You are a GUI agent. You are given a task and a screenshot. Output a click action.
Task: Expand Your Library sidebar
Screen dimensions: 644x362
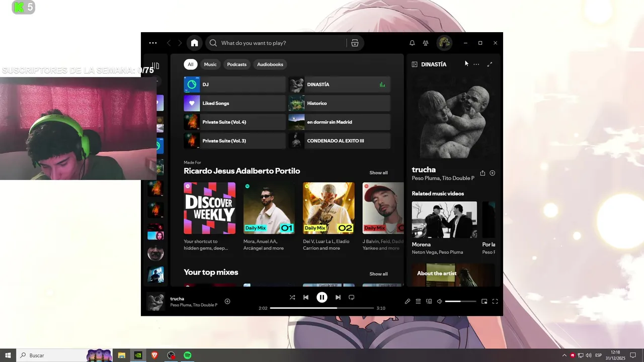[155, 66]
